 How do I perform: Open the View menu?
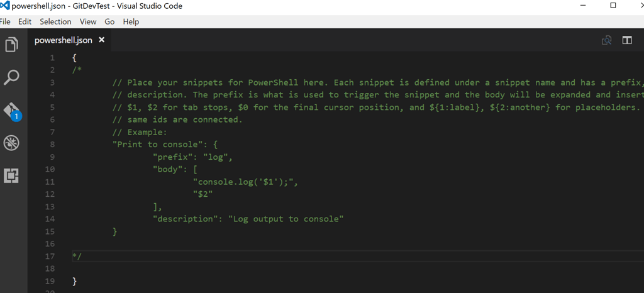[x=88, y=22]
